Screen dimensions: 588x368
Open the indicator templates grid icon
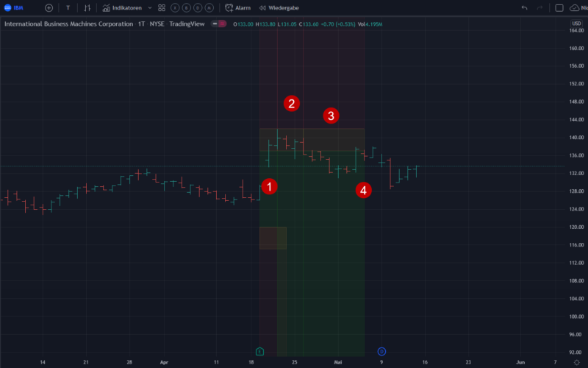pos(162,7)
